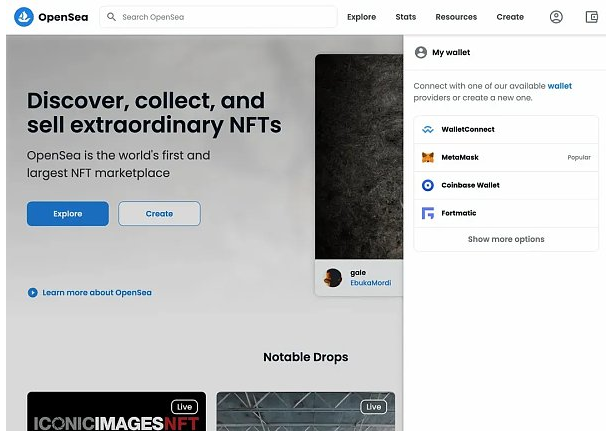Expand Show more options
606x431 pixels.
click(x=506, y=239)
